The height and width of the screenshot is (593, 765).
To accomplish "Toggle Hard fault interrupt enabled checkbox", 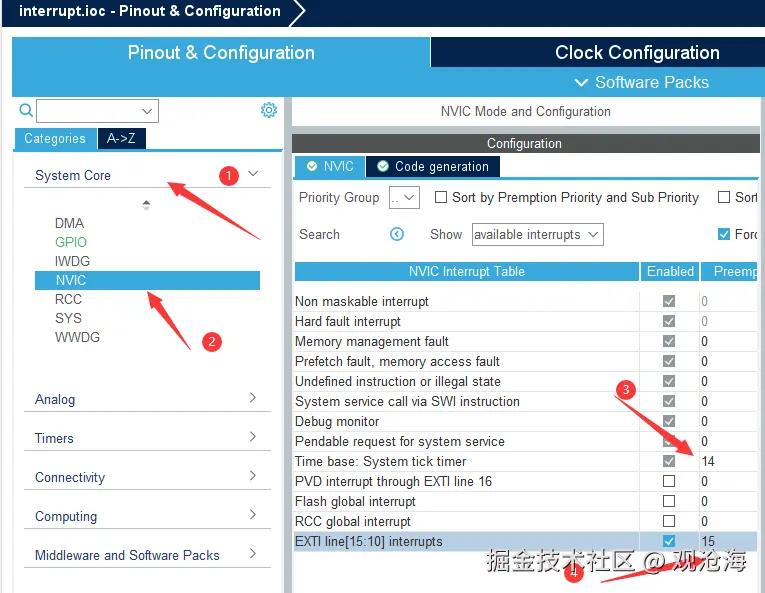I will tap(669, 321).
